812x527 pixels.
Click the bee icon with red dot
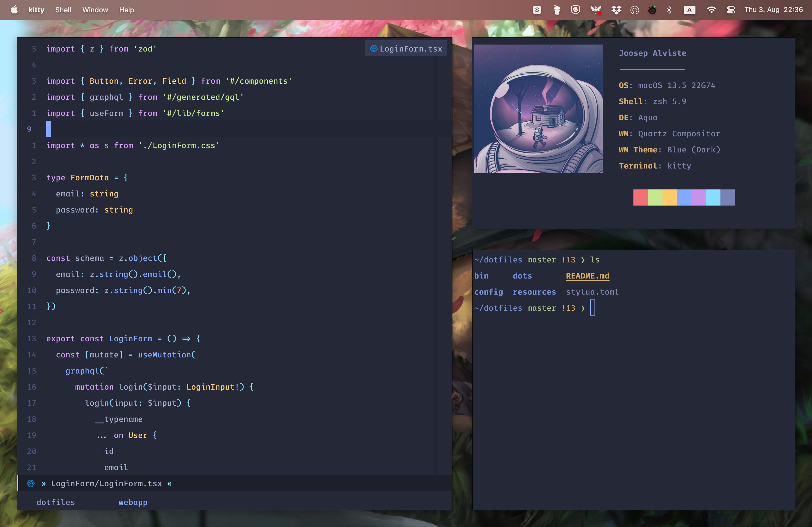(596, 10)
